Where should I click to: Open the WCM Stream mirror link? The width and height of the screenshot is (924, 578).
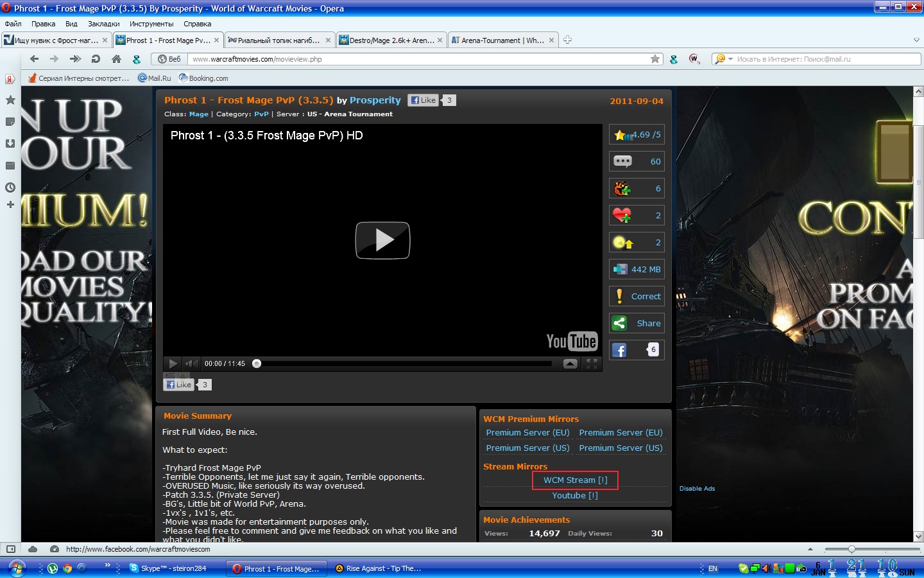click(x=575, y=480)
